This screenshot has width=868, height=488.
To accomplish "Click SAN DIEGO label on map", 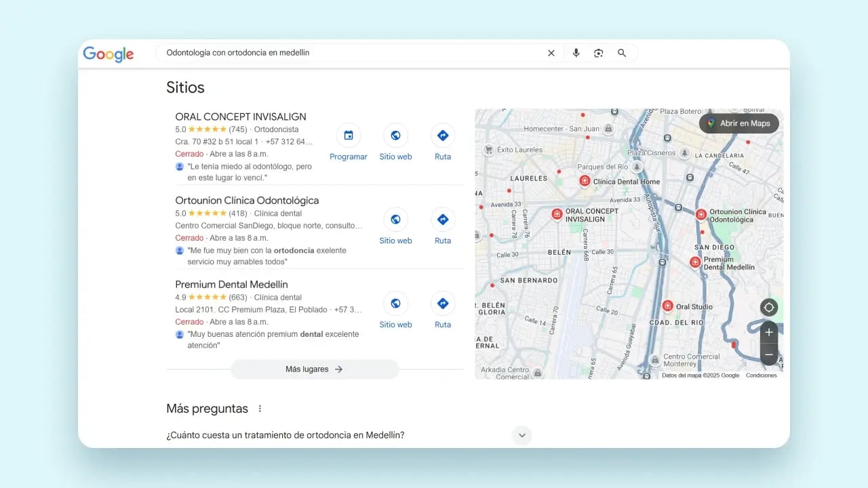I will [x=715, y=247].
